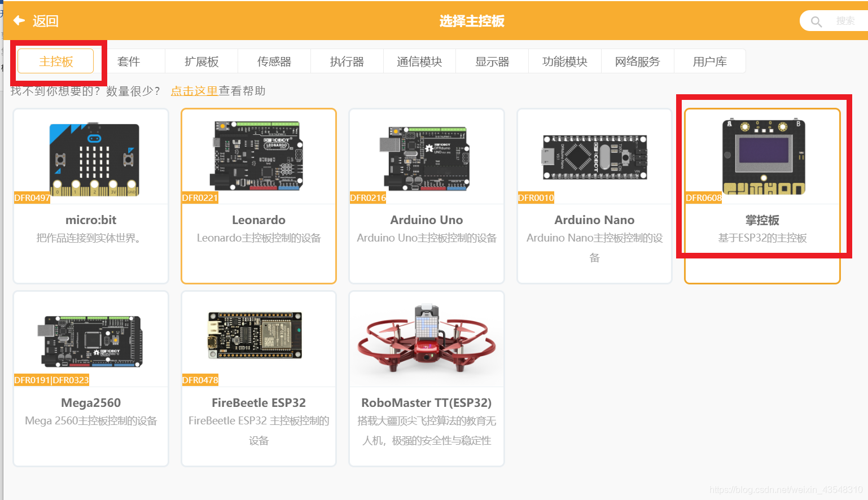
Task: Click the 点击这里 help link
Action: tap(194, 91)
